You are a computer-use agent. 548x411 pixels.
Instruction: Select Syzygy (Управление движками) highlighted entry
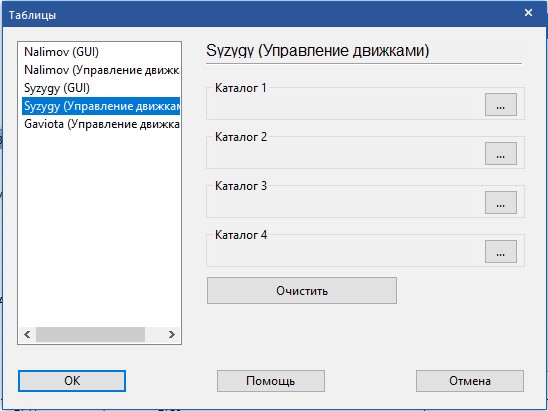click(x=101, y=106)
